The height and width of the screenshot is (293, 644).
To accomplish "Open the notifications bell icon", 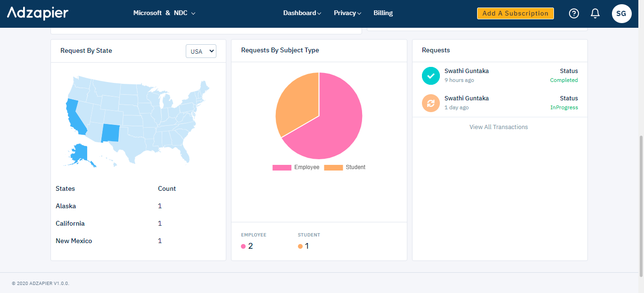I will point(595,13).
